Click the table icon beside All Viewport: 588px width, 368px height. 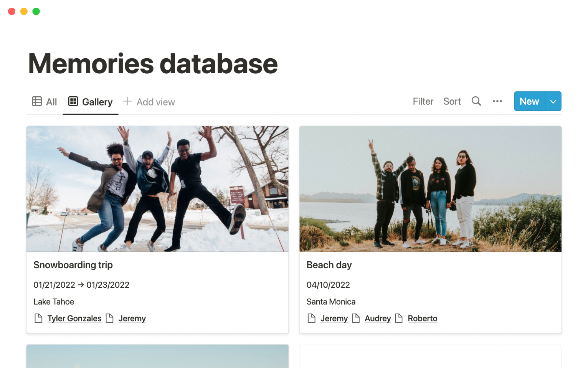click(37, 101)
